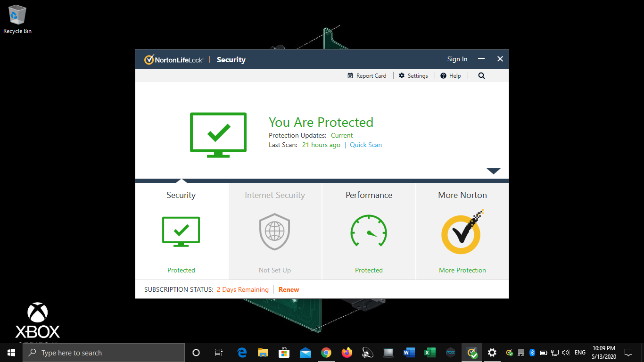
Task: Open Nox app from taskbar
Action: (451, 353)
